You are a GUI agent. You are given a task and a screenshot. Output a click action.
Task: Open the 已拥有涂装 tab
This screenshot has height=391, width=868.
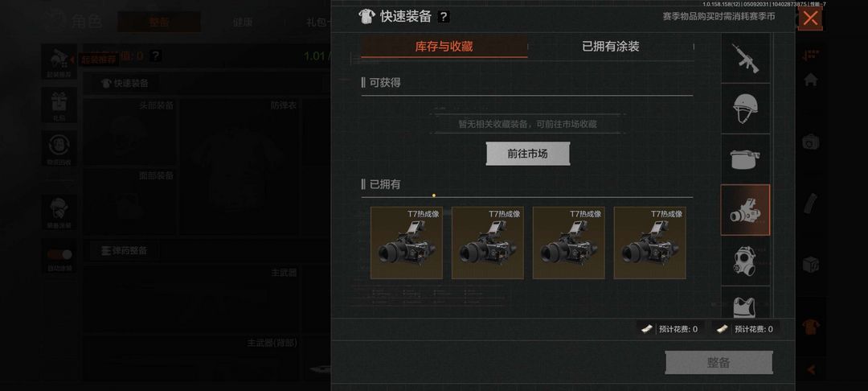[x=611, y=47]
